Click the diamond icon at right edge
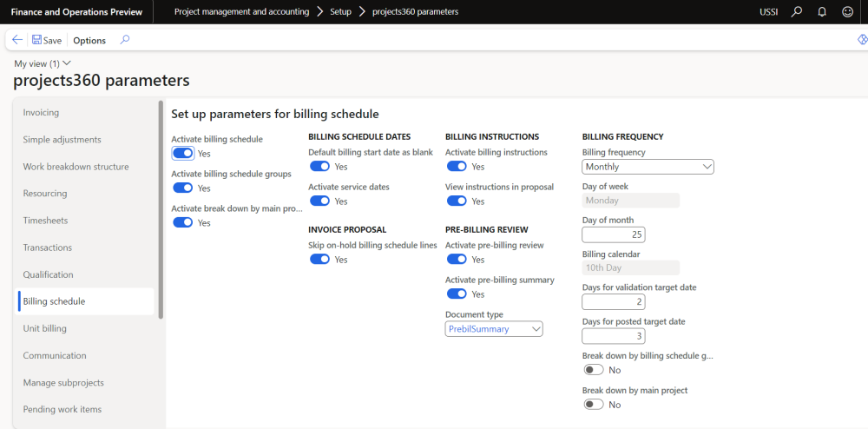This screenshot has width=868, height=429. [862, 40]
